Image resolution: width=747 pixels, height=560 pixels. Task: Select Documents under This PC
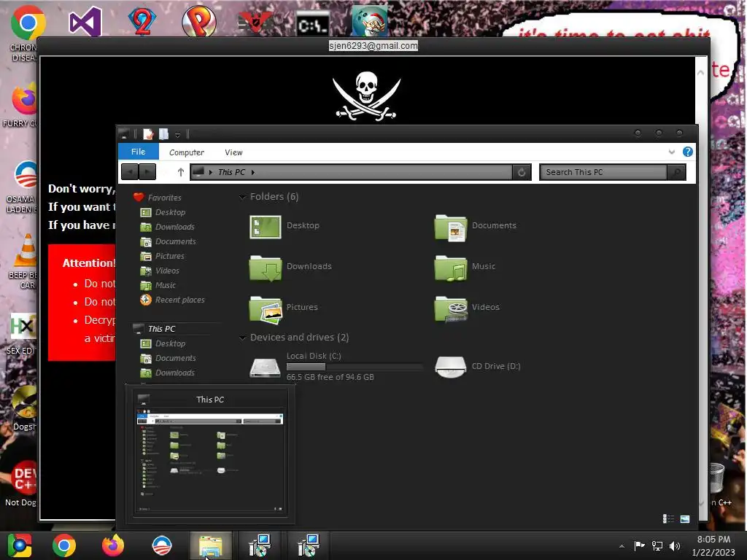pyautogui.click(x=168, y=358)
